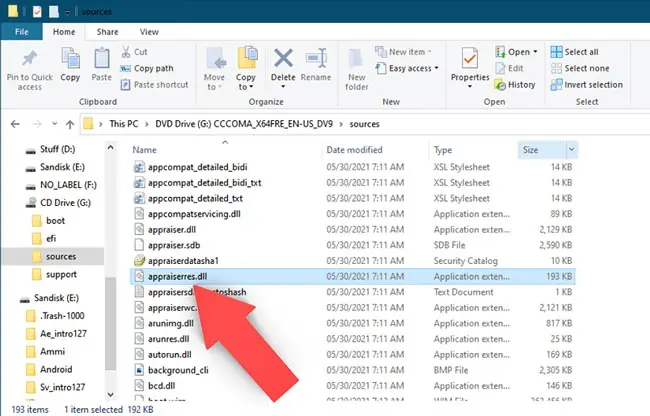This screenshot has width=650, height=416.
Task: Click the Copy to icon
Action: tap(247, 58)
